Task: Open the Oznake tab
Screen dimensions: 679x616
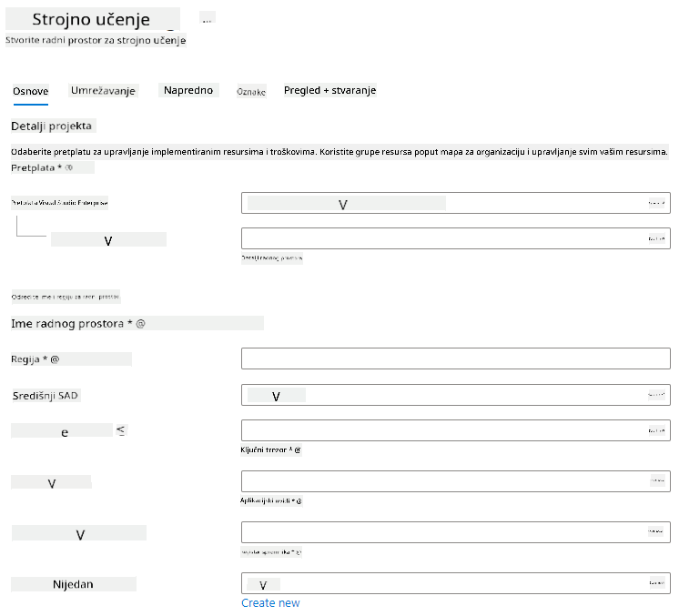Action: (x=251, y=92)
